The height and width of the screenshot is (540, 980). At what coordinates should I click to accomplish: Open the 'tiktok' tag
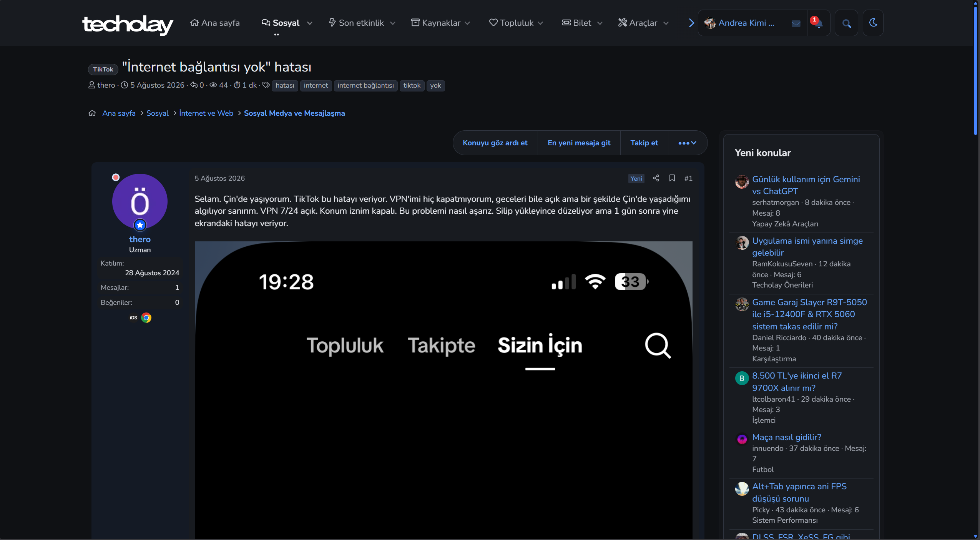(412, 85)
